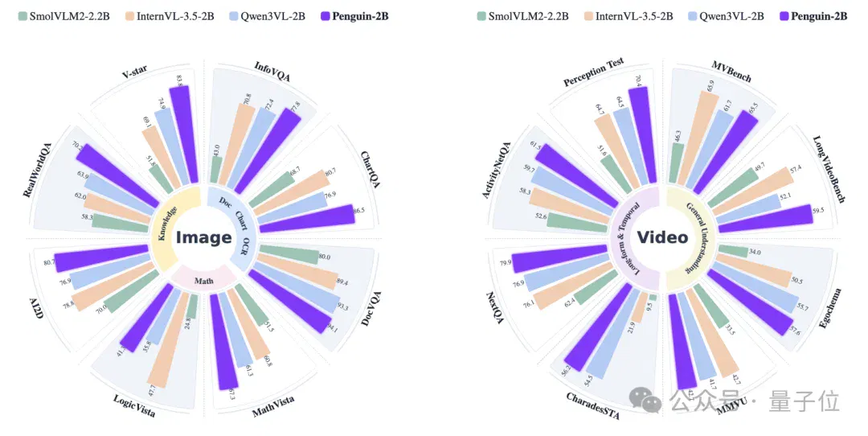Click the Image center label
Viewport: 868px width, 436px height.
point(203,237)
